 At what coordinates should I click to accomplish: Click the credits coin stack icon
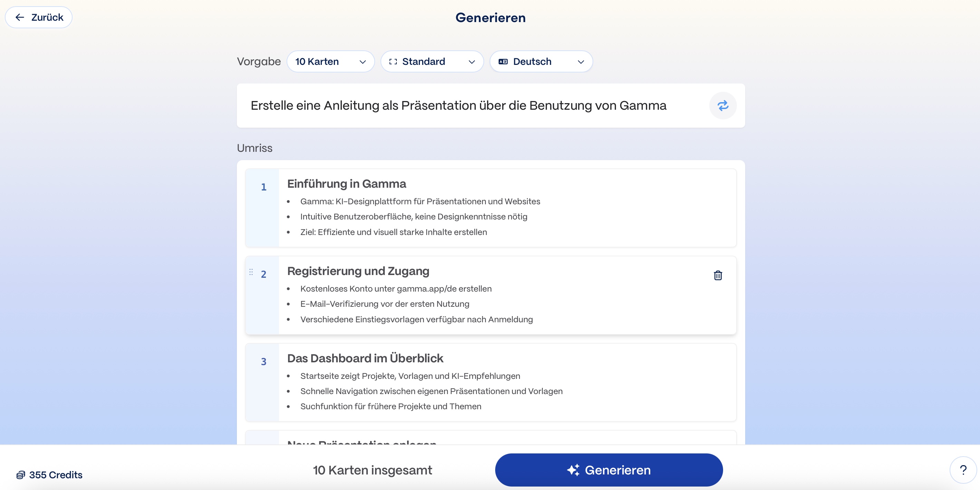click(x=20, y=475)
